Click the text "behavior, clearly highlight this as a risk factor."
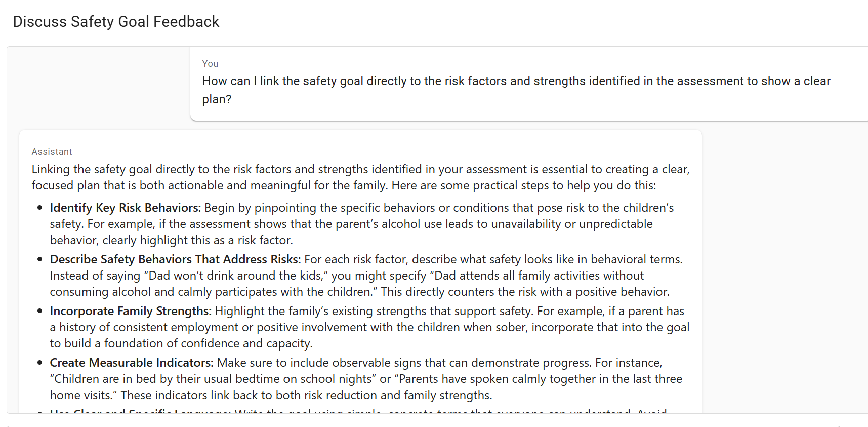Viewport: 868px width, 427px height. click(x=171, y=240)
